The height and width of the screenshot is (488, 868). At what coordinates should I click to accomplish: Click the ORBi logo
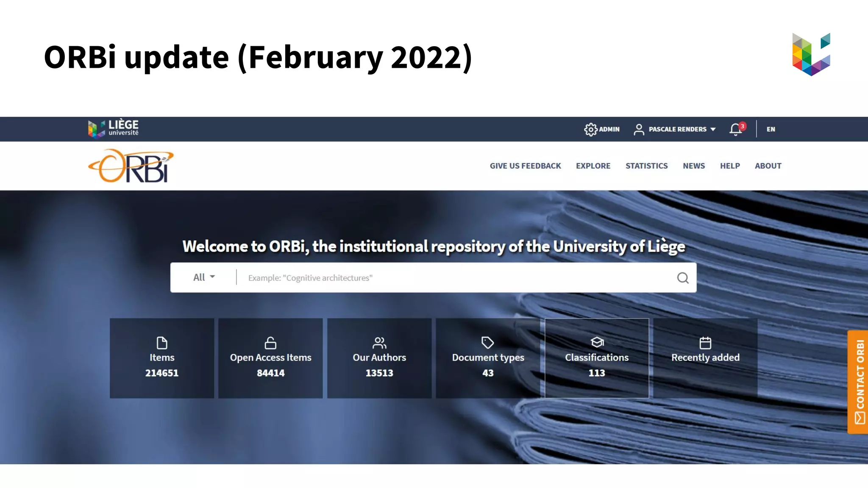[131, 166]
